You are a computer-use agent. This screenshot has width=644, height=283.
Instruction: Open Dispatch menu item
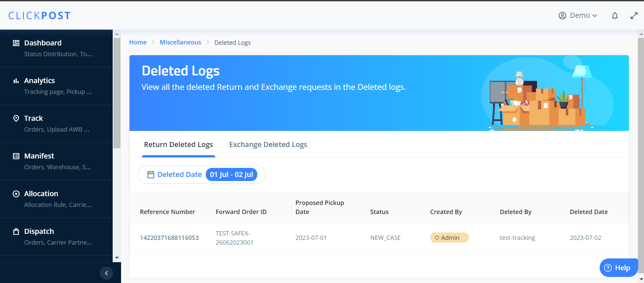click(56, 237)
